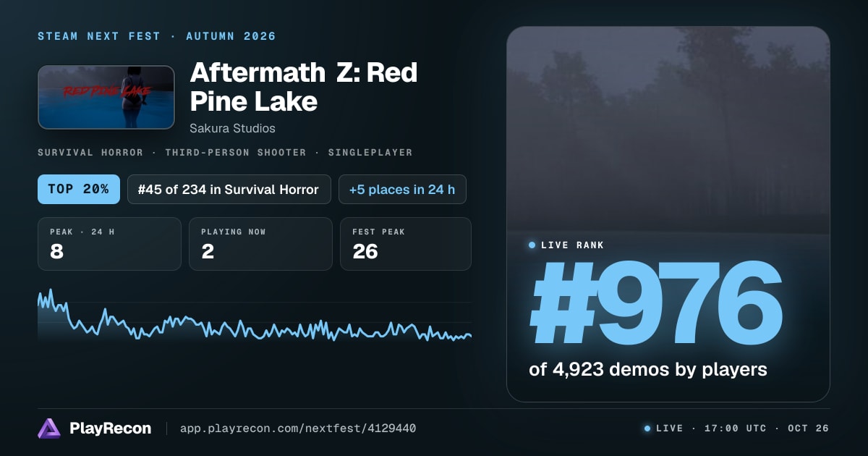Click the Playing Now stat card
Screen dimensions: 868x456
(x=260, y=244)
